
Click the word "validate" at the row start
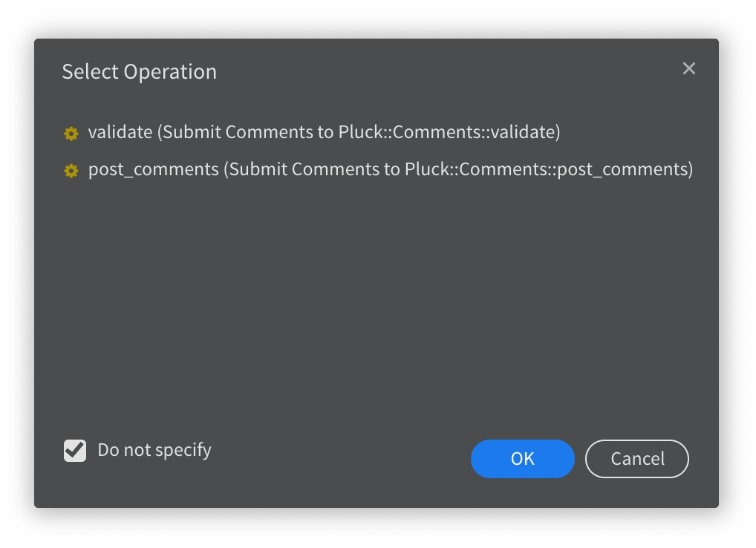(120, 133)
